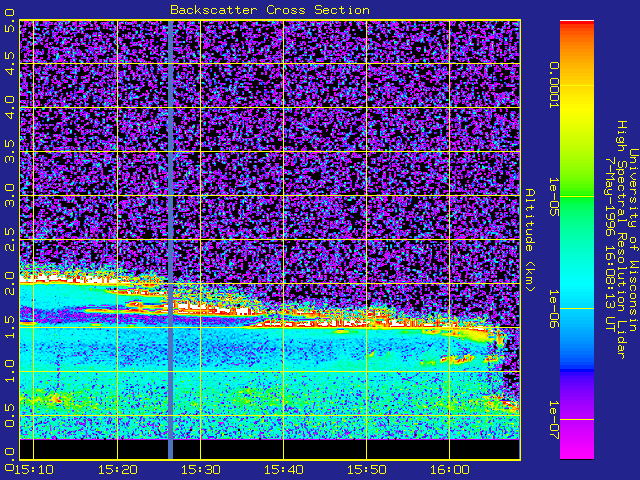640x480 pixels.
Task: Click the 1e-07 colorbar label
Action: pyautogui.click(x=554, y=420)
